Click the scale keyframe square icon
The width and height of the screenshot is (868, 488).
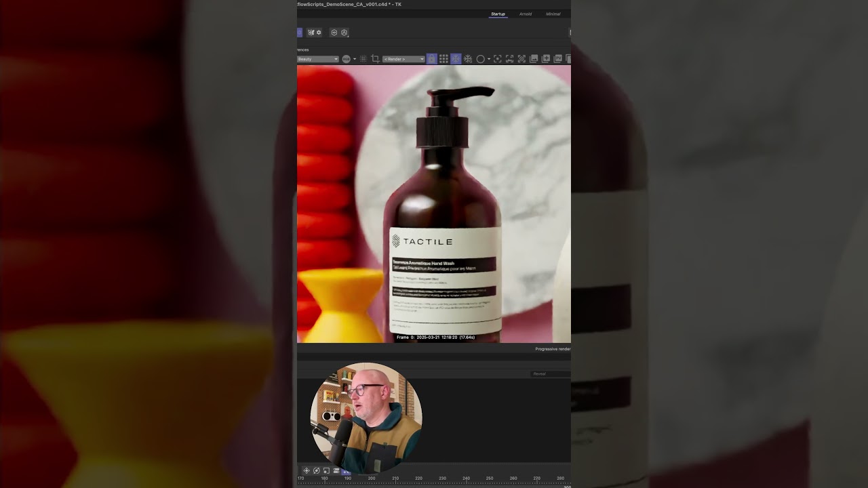[326, 470]
